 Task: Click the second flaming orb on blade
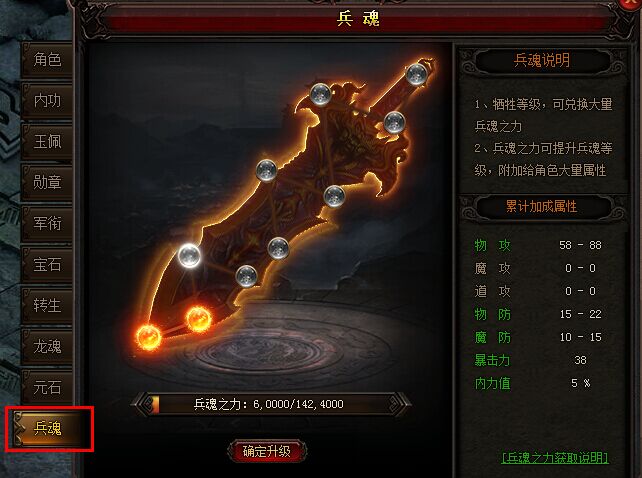tap(199, 318)
